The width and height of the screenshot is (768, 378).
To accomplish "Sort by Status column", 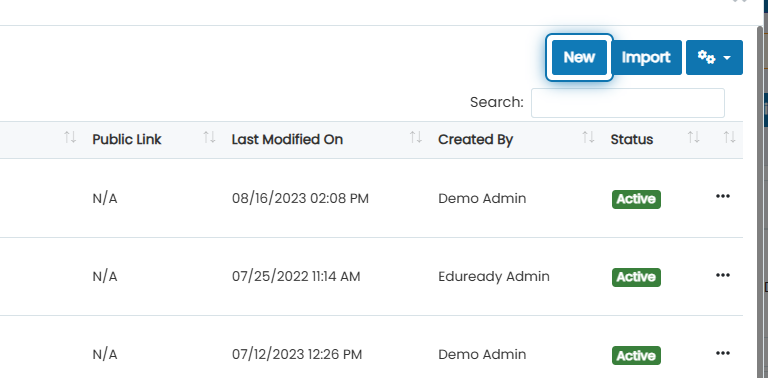I will click(x=693, y=138).
